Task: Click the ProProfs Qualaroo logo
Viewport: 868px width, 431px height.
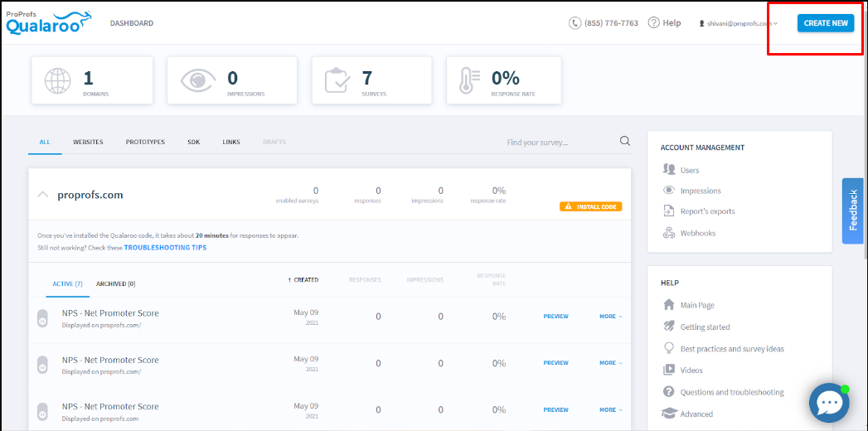Action: point(47,22)
